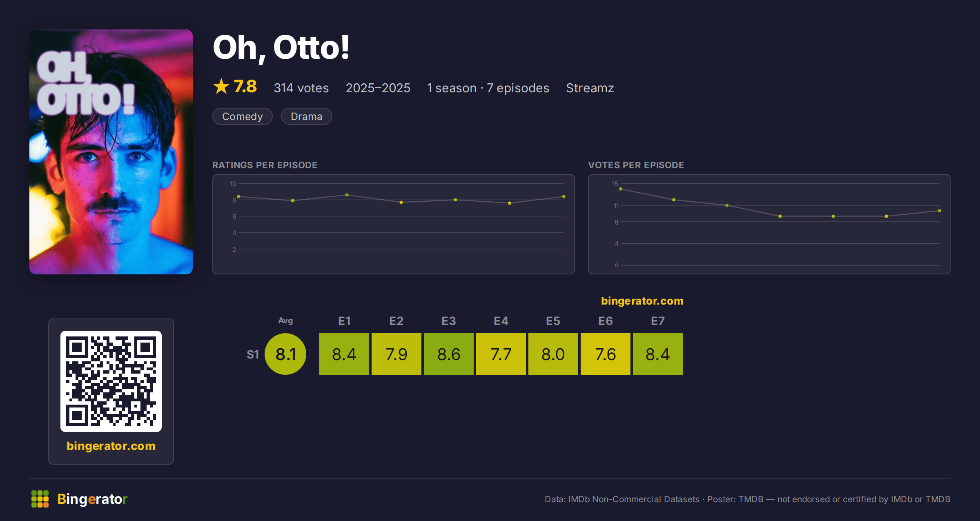This screenshot has height=521, width=980.
Task: Click the S1 average 8.1 circle
Action: (285, 354)
